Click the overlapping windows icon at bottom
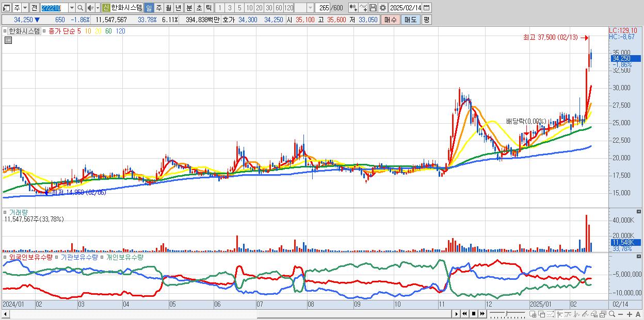The width and height of the screenshot is (644, 320). 541,314
